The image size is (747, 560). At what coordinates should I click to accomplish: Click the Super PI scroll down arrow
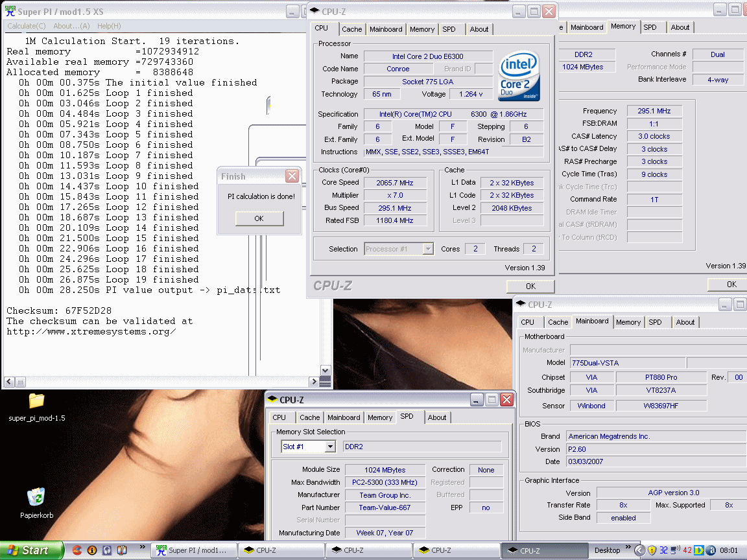point(326,370)
